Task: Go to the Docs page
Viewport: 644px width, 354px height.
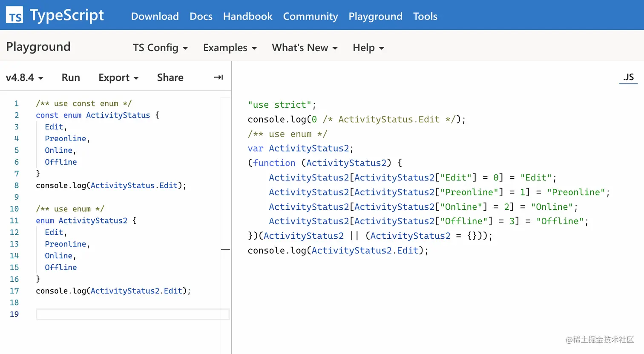Action: pos(201,16)
